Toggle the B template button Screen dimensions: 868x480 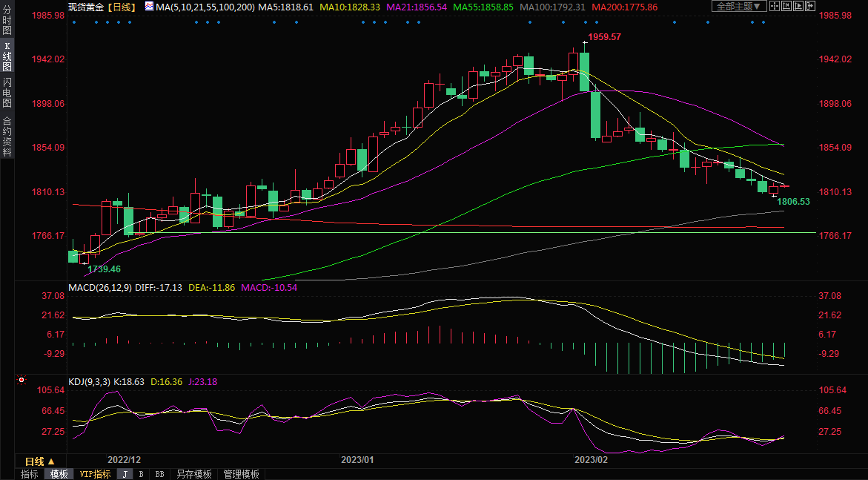pos(141,474)
